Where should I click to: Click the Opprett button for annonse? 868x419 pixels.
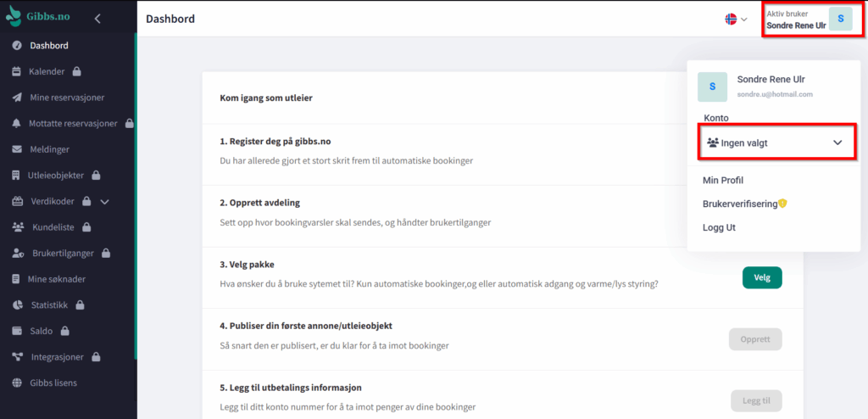click(x=754, y=339)
